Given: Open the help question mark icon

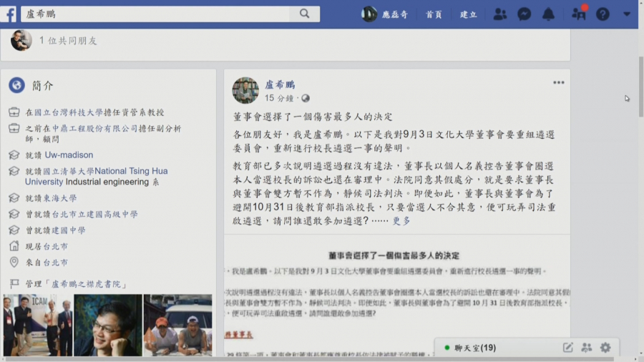Looking at the screenshot, I should click(602, 14).
